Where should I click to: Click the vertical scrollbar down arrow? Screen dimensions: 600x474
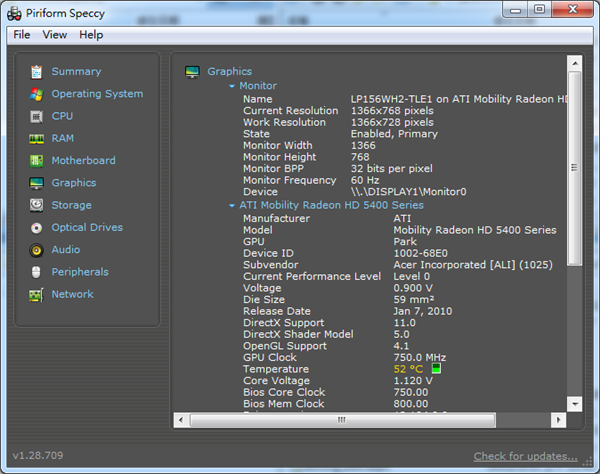[575, 404]
